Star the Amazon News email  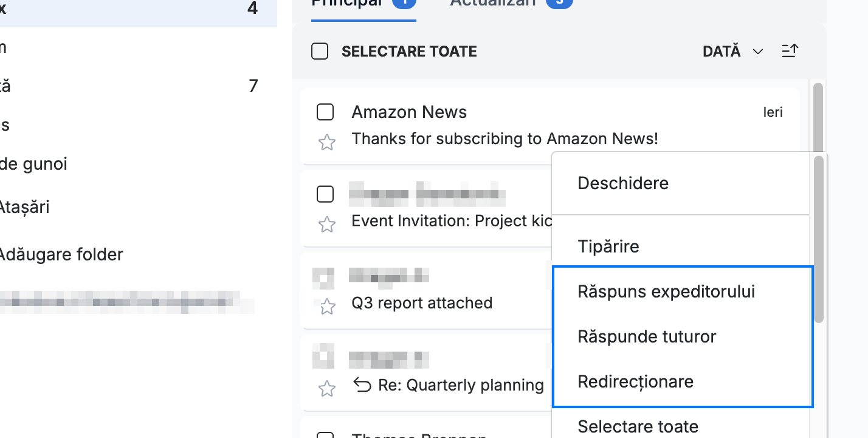pos(327,142)
